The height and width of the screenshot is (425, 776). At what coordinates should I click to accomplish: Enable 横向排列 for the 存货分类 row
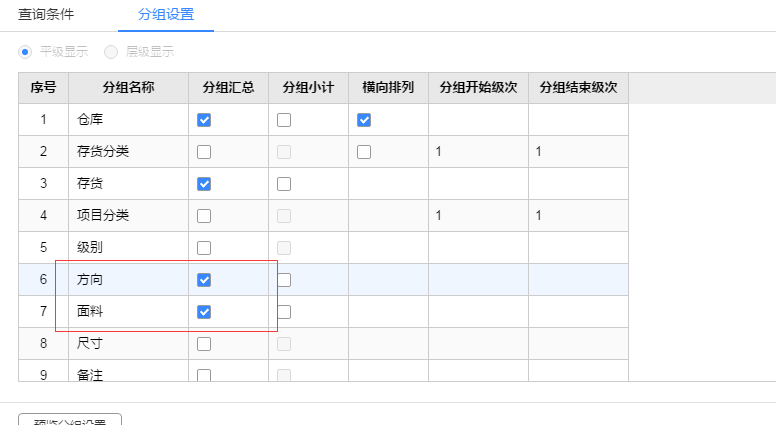[364, 152]
